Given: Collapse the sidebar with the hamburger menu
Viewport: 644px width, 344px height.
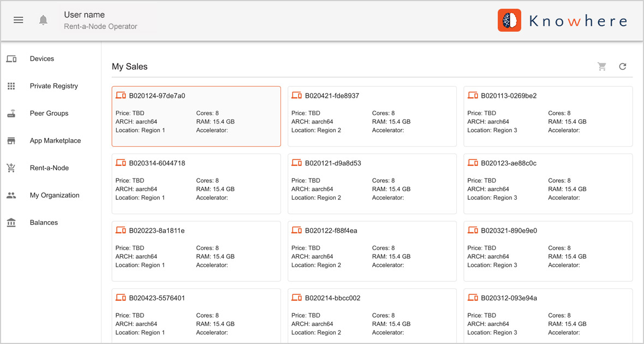Looking at the screenshot, I should 18,19.
